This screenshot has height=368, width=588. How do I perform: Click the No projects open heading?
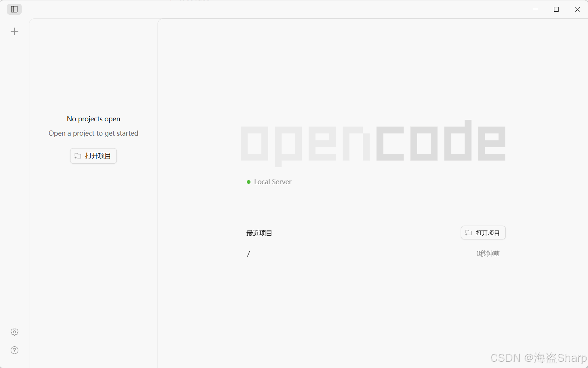point(94,119)
